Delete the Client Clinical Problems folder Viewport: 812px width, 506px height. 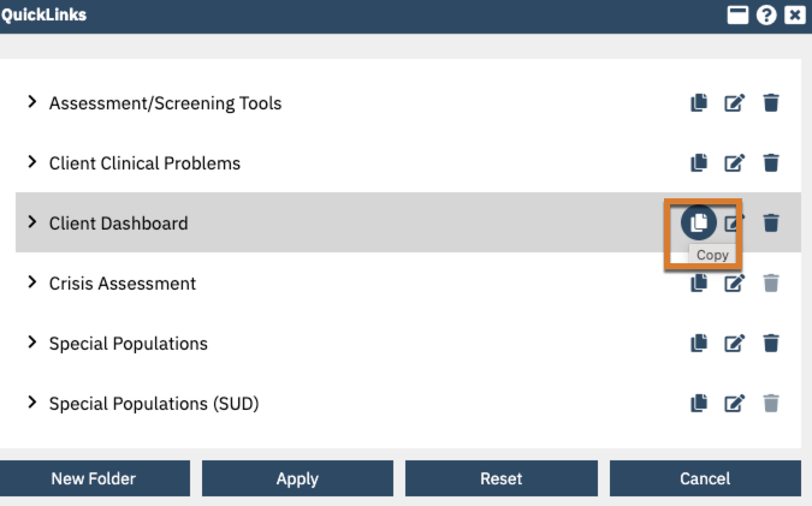[771, 163]
